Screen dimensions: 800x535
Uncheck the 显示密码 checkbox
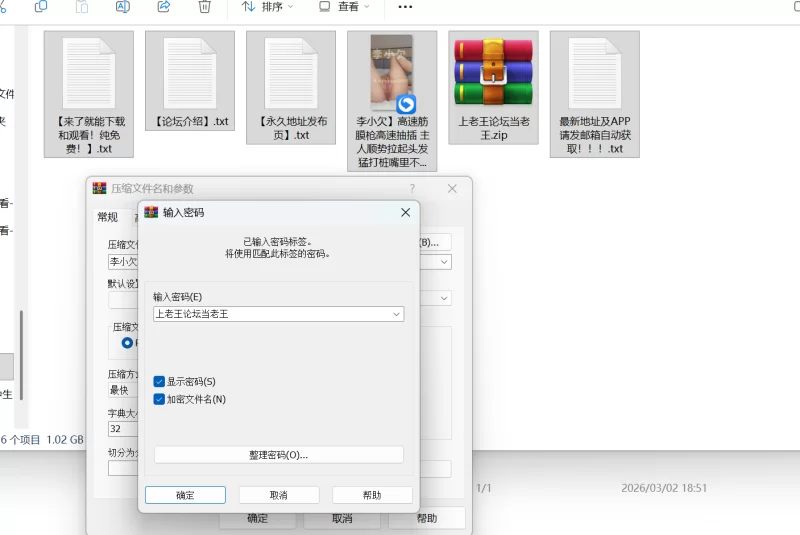click(x=159, y=382)
